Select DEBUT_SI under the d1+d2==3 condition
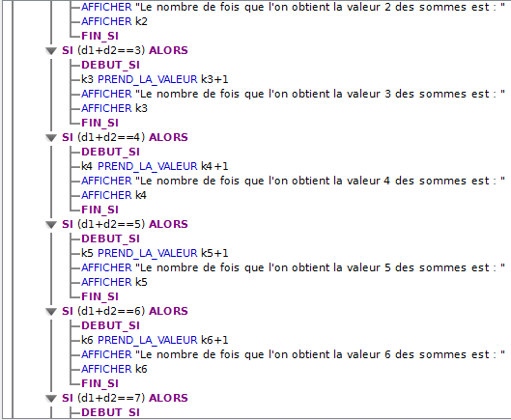This screenshot has height=420, width=511. click(x=111, y=65)
